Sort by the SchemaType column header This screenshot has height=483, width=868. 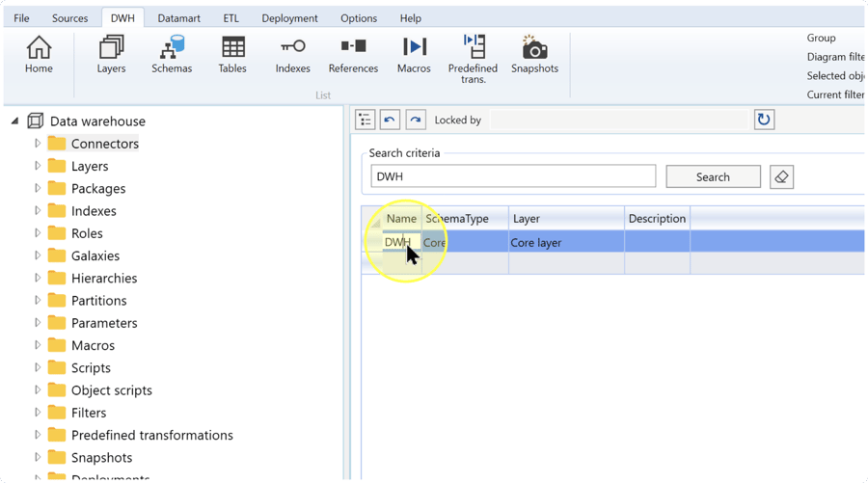[465, 219]
